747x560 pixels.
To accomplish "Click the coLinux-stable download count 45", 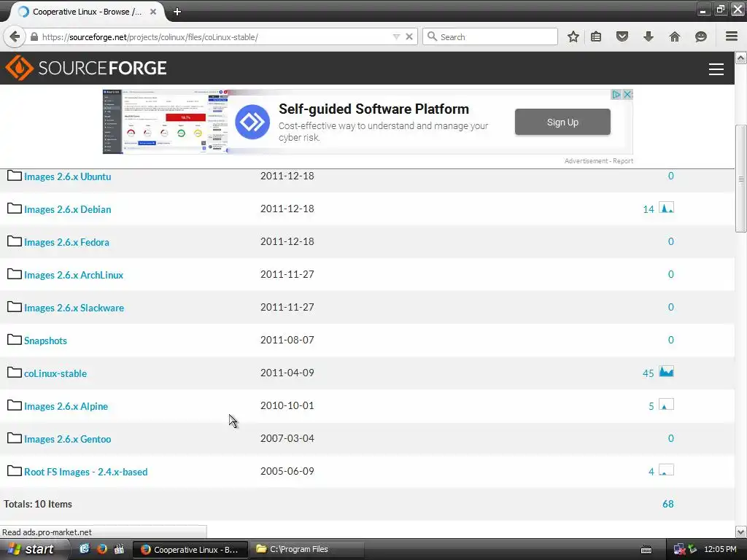I will pyautogui.click(x=649, y=373).
